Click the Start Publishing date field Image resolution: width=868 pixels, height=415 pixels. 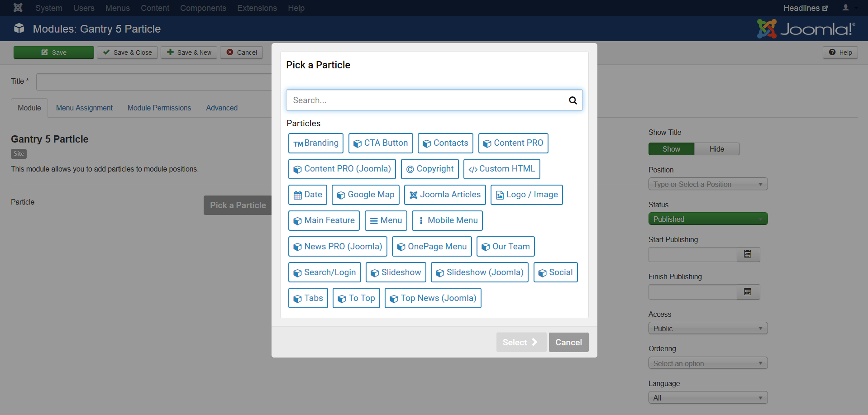click(692, 254)
